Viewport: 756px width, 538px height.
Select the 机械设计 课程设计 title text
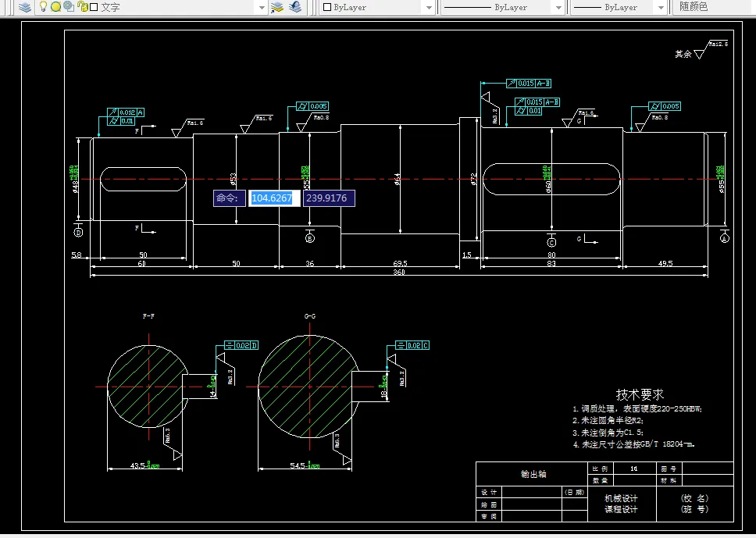pyautogui.click(x=621, y=504)
